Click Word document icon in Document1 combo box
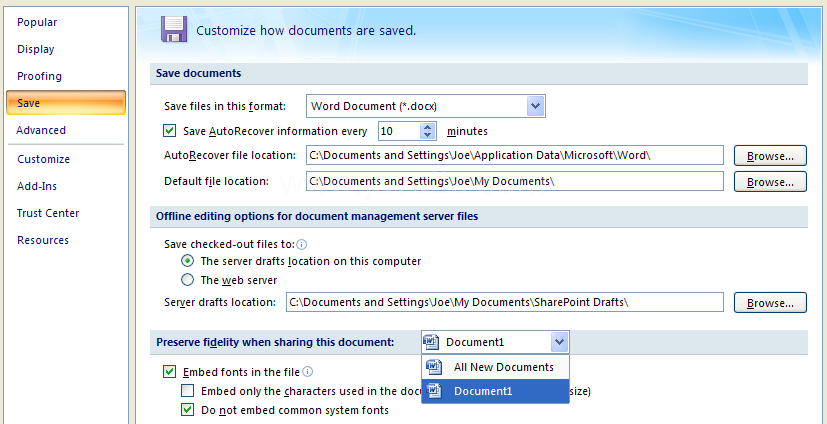This screenshot has height=424, width=827. point(431,342)
